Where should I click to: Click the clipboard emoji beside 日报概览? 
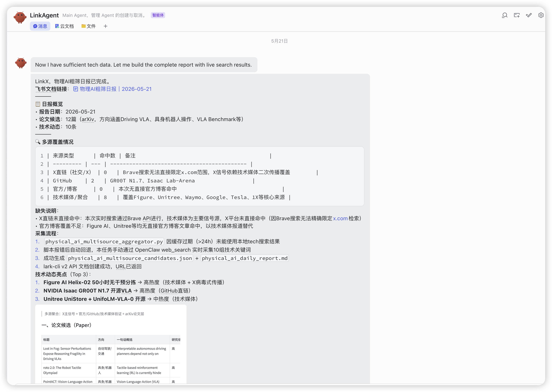pyautogui.click(x=38, y=104)
